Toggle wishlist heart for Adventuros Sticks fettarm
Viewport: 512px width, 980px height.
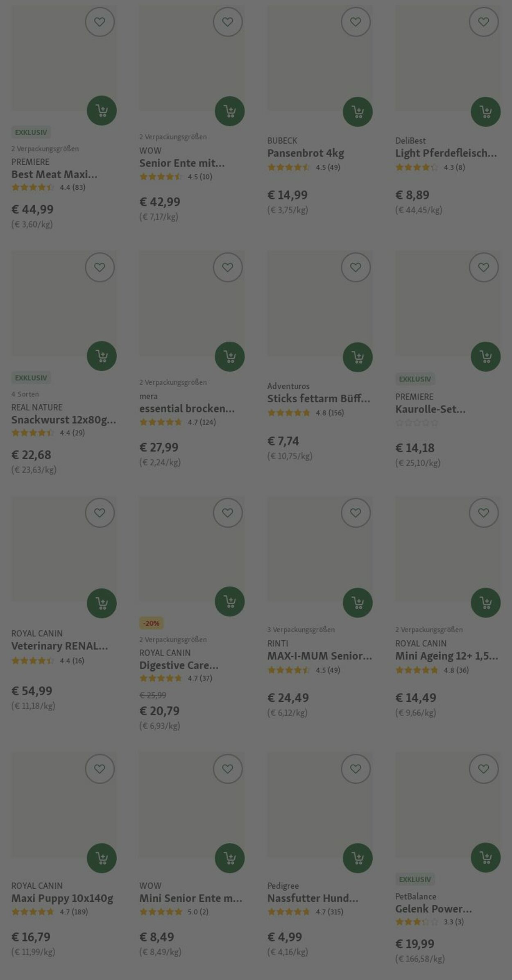(356, 267)
